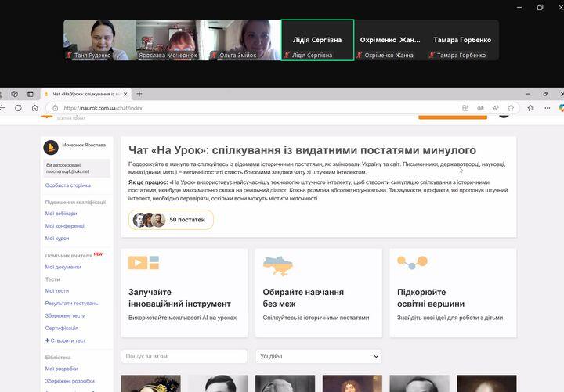Click the muted mic icon for Ольга Змійок
This screenshot has height=392, width=564.
point(214,55)
